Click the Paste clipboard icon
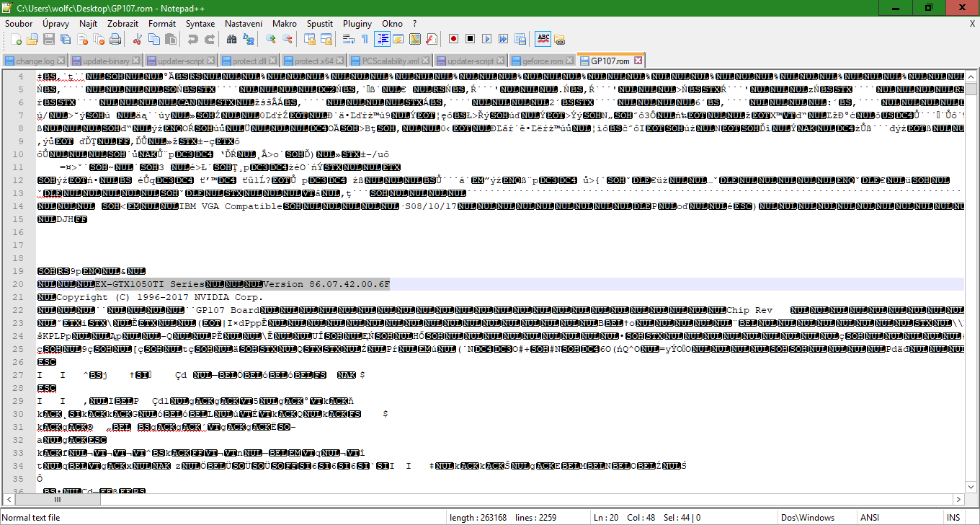 tap(171, 39)
